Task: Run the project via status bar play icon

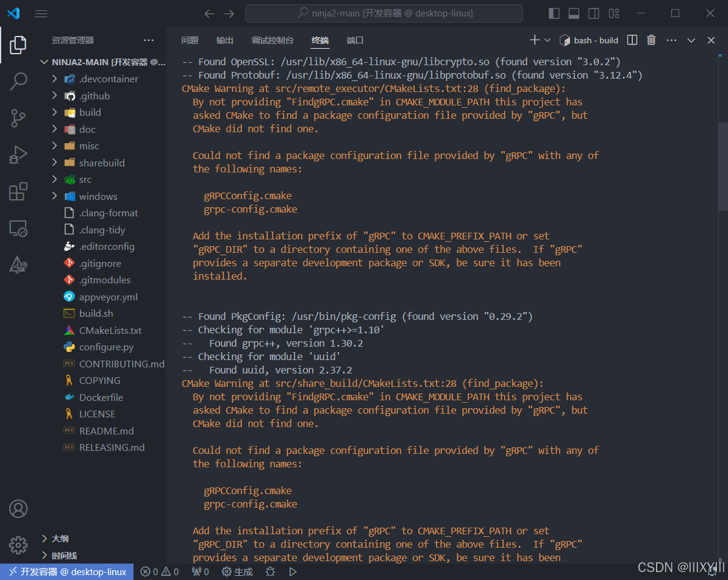Action: [x=292, y=571]
